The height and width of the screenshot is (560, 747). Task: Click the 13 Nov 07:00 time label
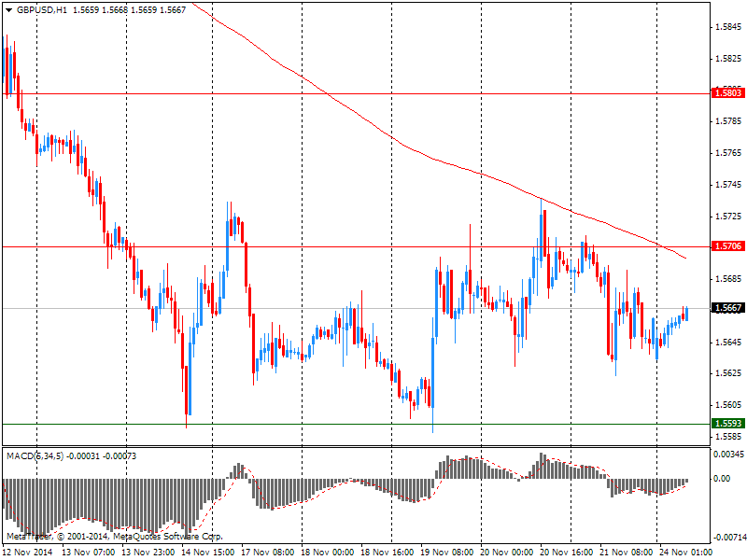(x=89, y=553)
